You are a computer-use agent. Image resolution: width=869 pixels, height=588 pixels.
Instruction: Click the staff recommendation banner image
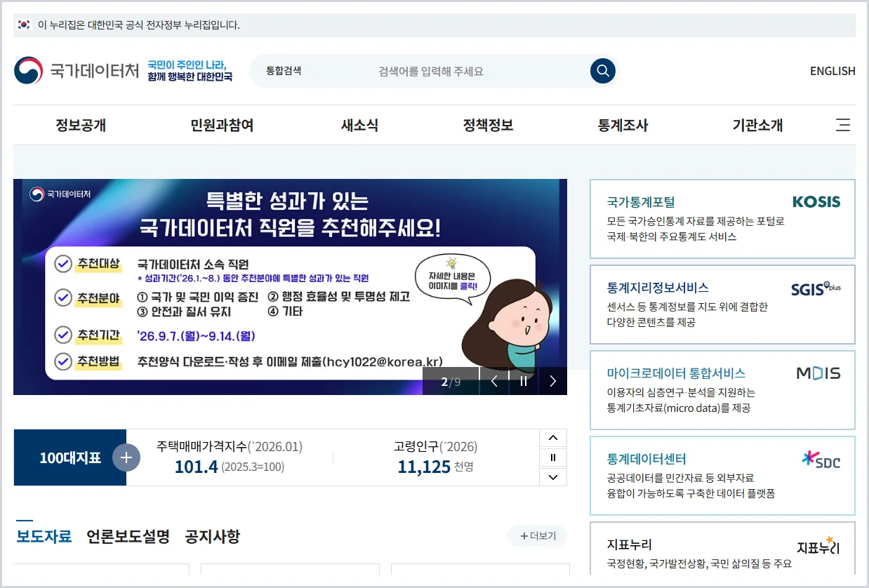pyautogui.click(x=290, y=287)
